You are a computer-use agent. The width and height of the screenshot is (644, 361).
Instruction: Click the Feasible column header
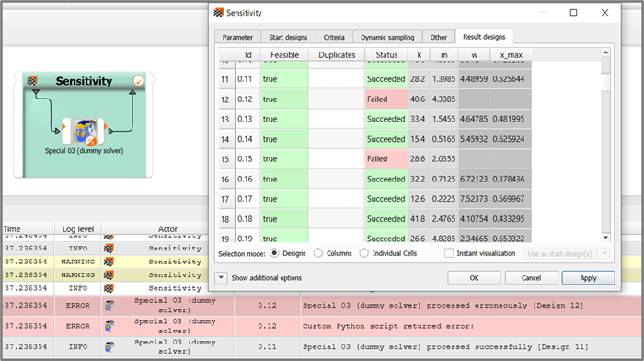coord(284,54)
